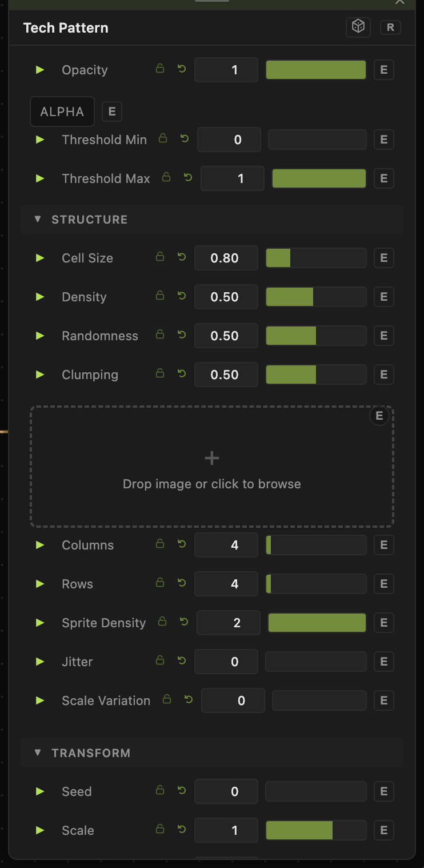The image size is (424, 868).
Task: Click the randomize dice icon in header
Action: point(358,27)
